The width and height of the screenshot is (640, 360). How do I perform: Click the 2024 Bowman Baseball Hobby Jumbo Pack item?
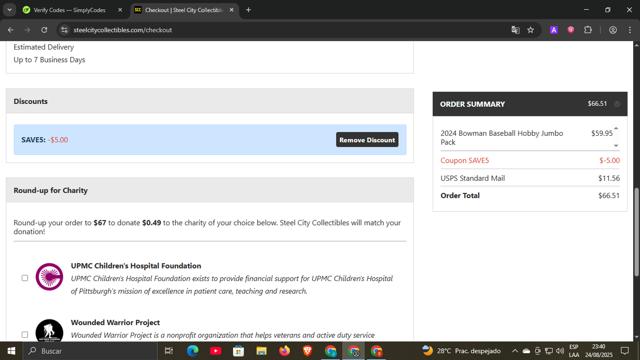pos(502,138)
